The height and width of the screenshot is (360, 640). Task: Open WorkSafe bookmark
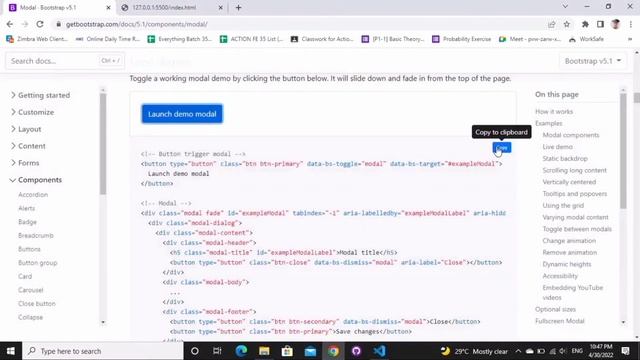587,39
